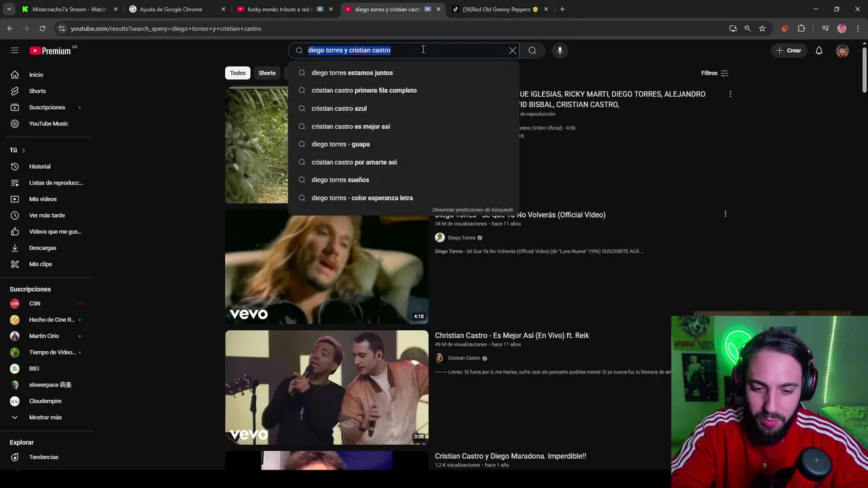The height and width of the screenshot is (488, 868).
Task: Open YouTube Music in sidebar
Action: (x=47, y=123)
